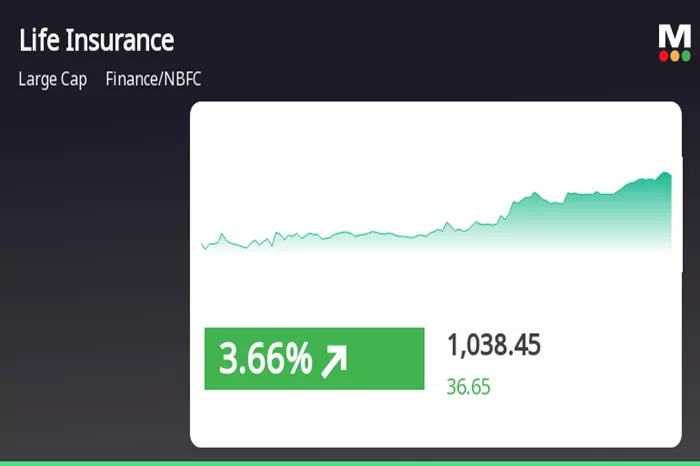Click the green dot under the M logo
The image size is (700, 466).
point(686,56)
